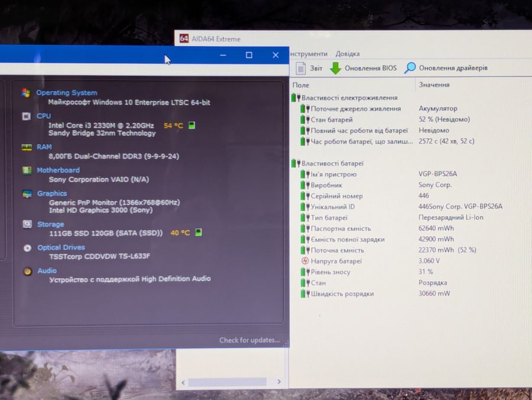
Task: Click the battery icon beside Поточне джерело живлення
Action: pyautogui.click(x=304, y=109)
